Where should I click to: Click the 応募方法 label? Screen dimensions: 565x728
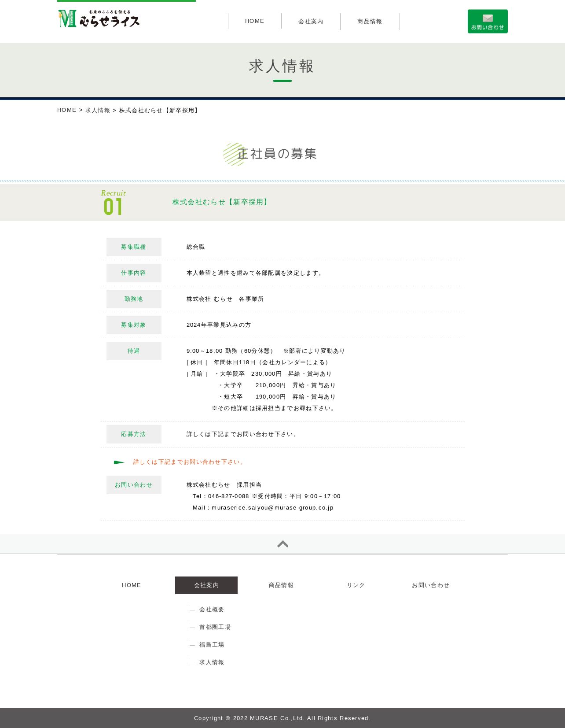(x=134, y=434)
